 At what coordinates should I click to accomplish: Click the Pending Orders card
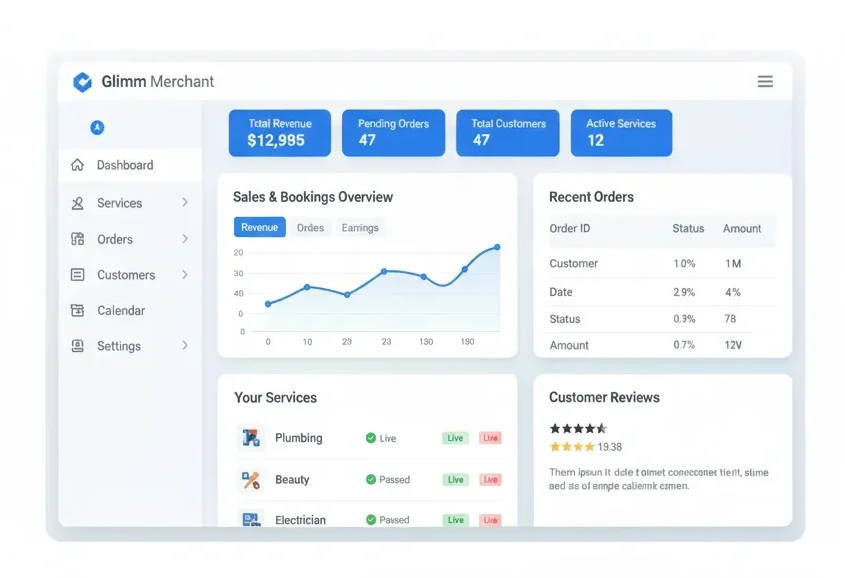point(394,133)
